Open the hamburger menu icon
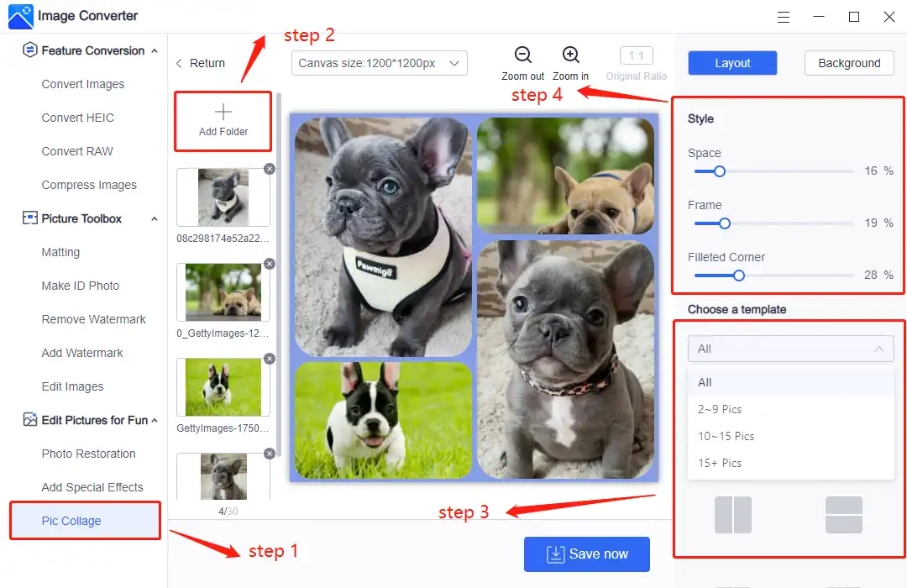This screenshot has height=588, width=907. pos(784,17)
